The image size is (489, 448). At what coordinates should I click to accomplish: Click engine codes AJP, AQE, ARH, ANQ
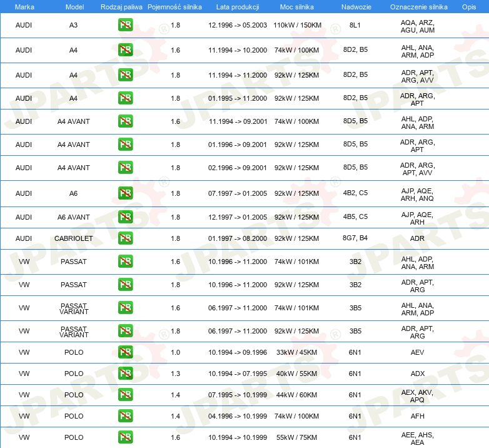(417, 195)
